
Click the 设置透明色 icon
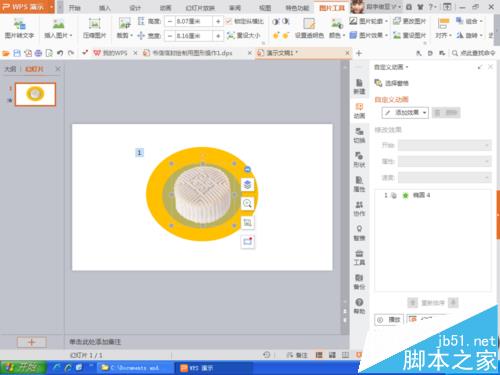click(309, 28)
